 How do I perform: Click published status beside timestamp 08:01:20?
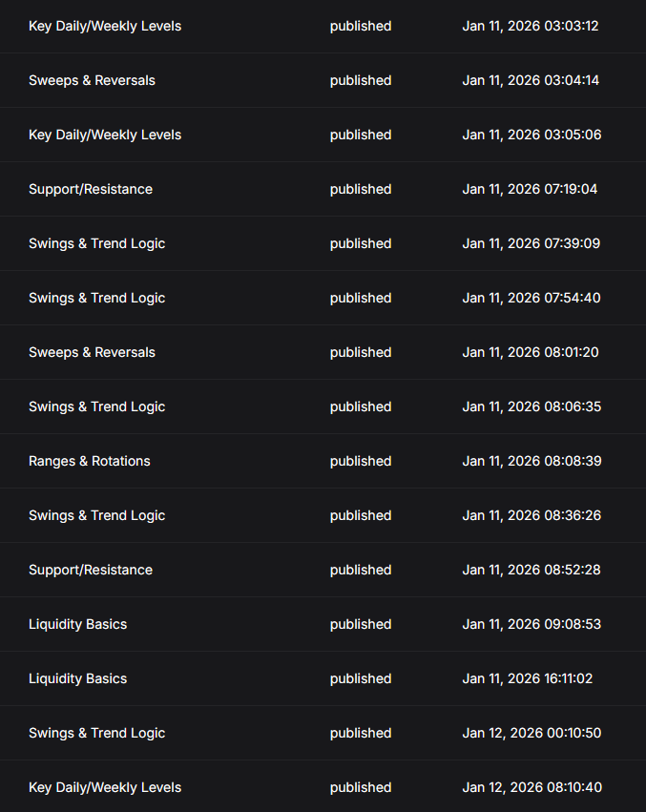click(361, 352)
